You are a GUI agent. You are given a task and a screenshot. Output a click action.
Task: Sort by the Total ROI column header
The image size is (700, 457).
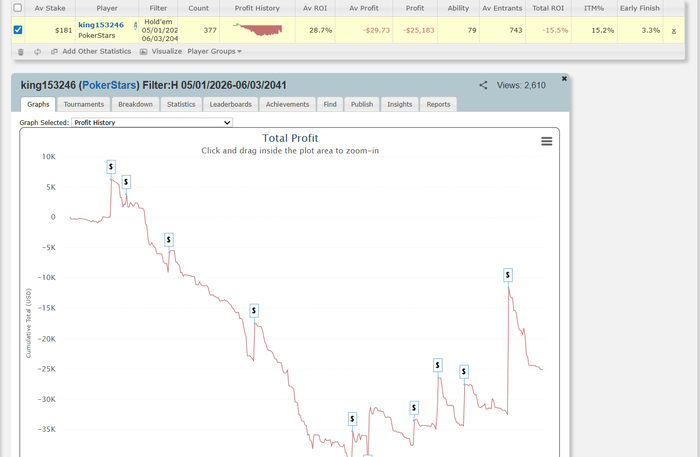click(548, 8)
